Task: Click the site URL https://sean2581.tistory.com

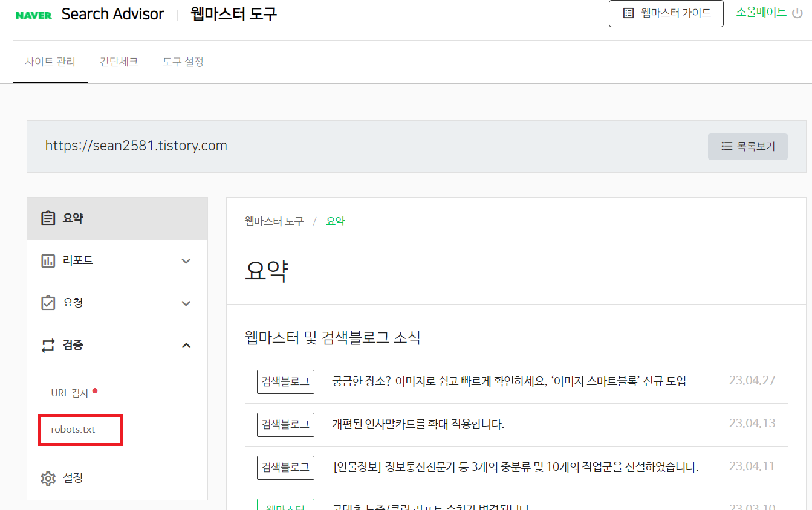Action: click(x=136, y=146)
